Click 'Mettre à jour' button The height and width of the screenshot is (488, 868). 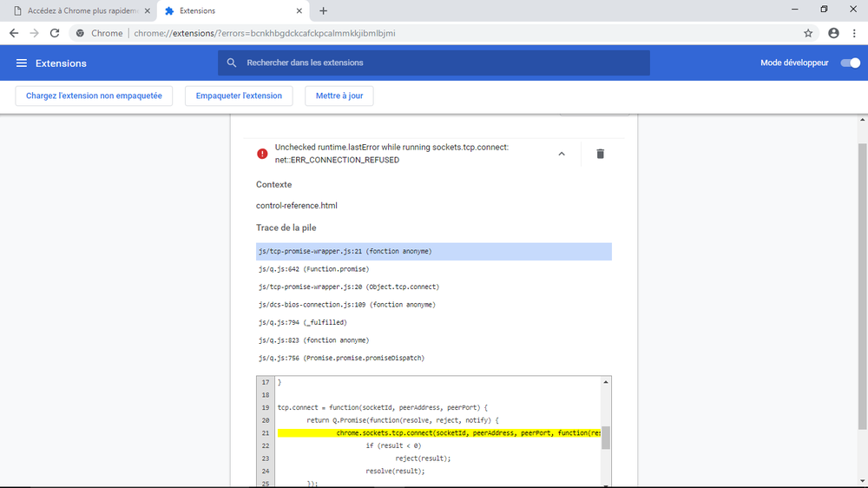tap(339, 96)
